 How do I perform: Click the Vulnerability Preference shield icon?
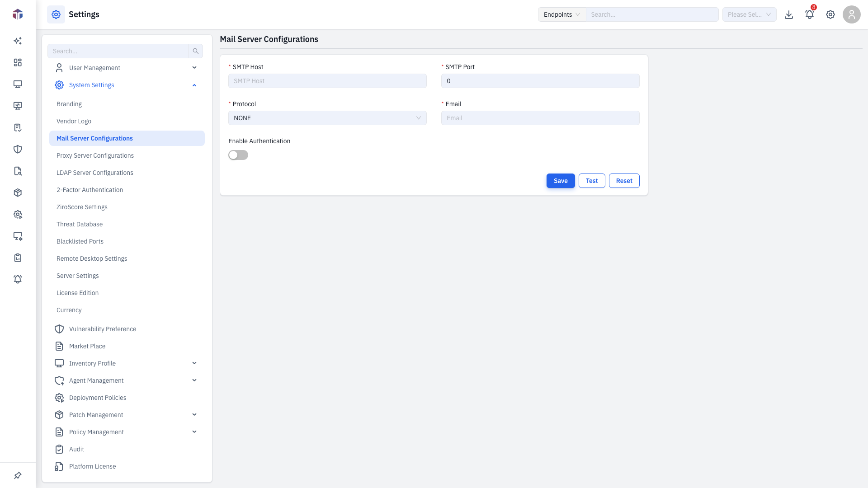[x=59, y=329]
